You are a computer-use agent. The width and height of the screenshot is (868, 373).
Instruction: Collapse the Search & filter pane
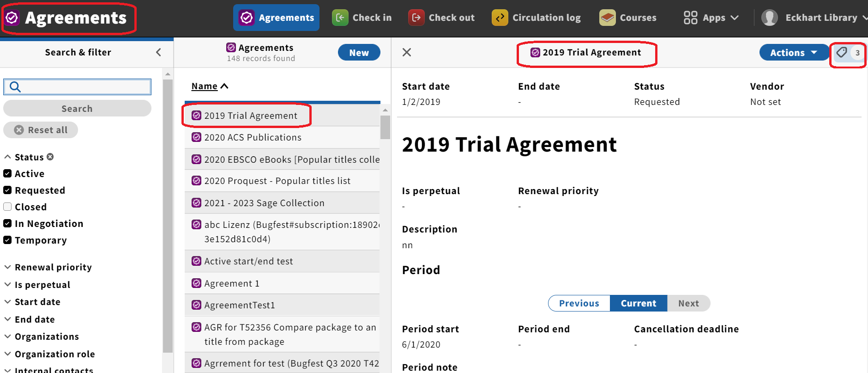pos(158,52)
